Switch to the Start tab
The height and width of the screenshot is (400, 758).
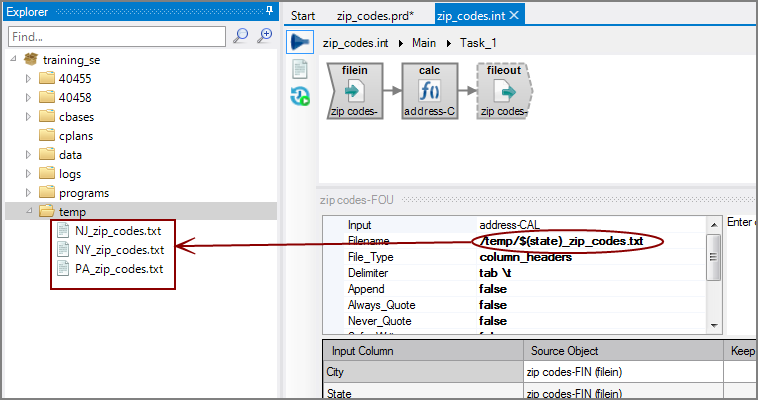pyautogui.click(x=303, y=16)
